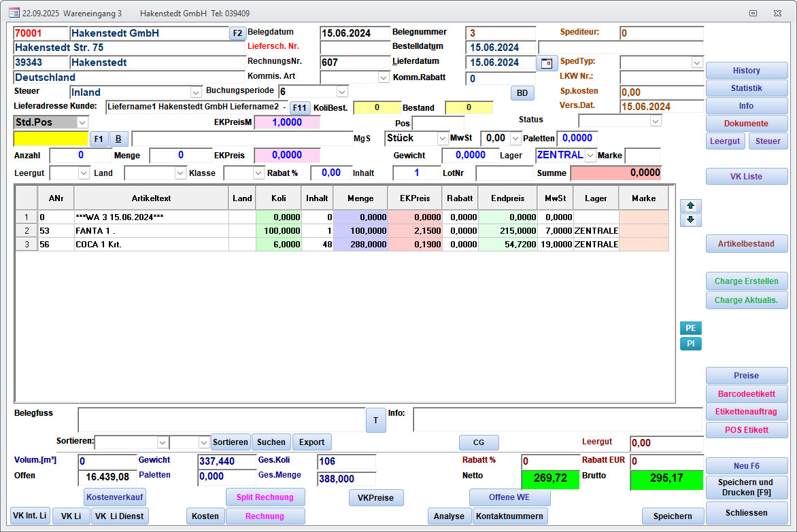Click the Speichern button
The height and width of the screenshot is (532, 797).
(x=672, y=516)
